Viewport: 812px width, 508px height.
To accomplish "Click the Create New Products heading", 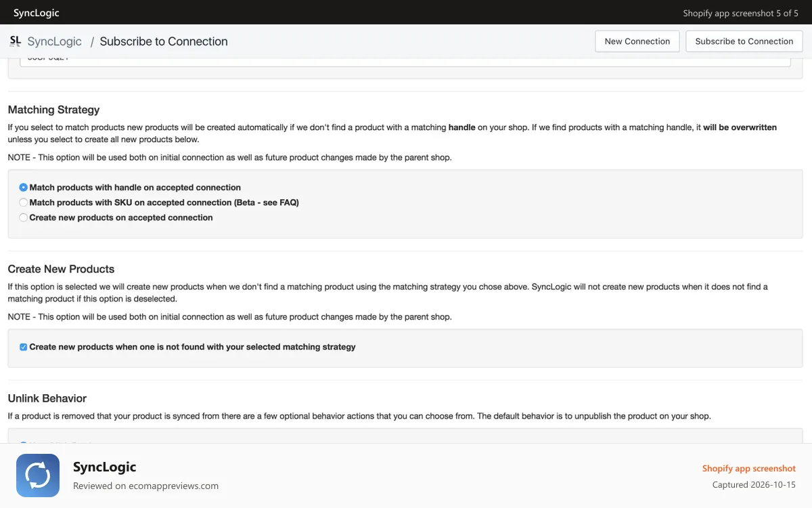I will click(61, 269).
